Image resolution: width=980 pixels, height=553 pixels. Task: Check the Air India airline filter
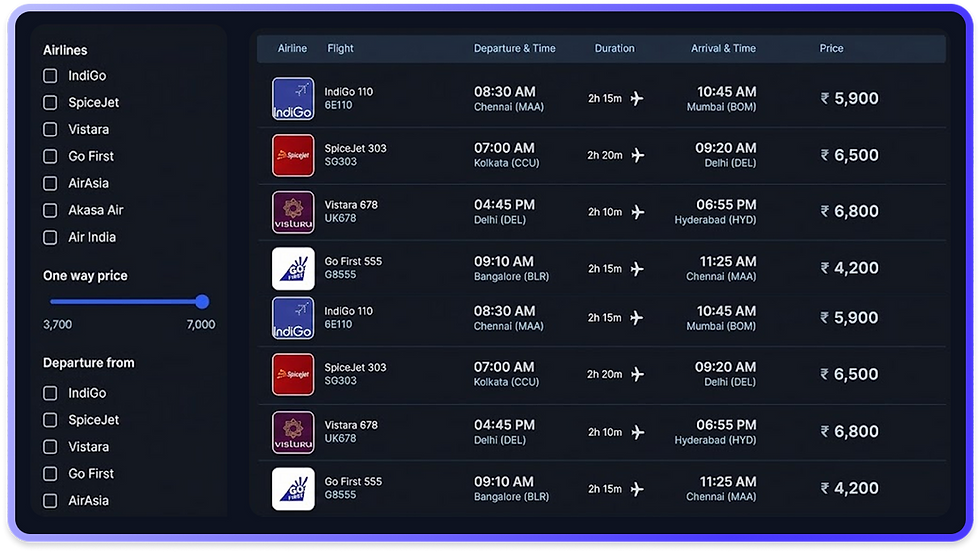[x=50, y=237]
